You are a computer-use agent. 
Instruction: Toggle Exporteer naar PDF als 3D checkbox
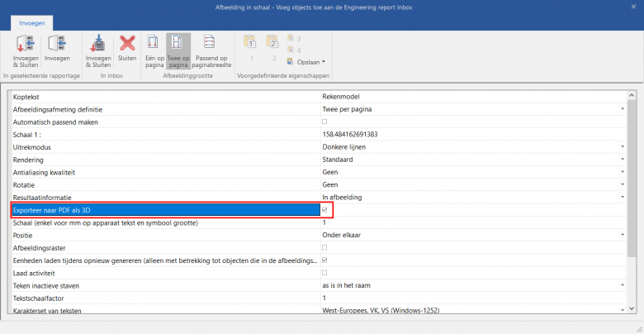[324, 210]
